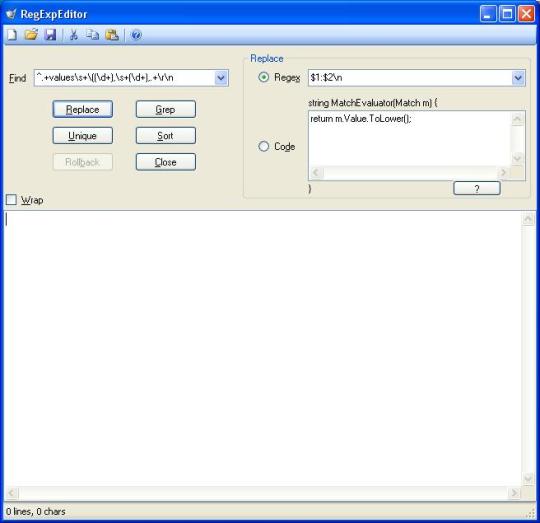Click the main editor's scroll down arrow
The width and height of the screenshot is (540, 523).
tap(528, 479)
